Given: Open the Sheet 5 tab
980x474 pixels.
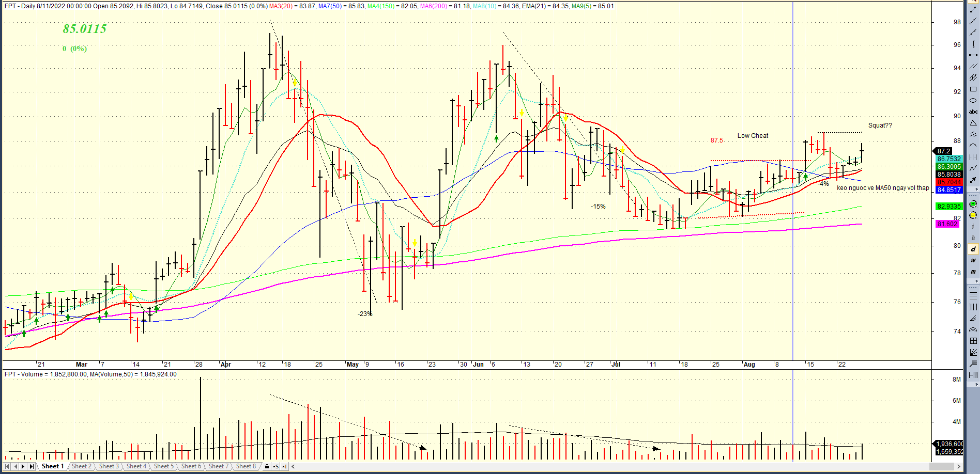Looking at the screenshot, I should [164, 466].
